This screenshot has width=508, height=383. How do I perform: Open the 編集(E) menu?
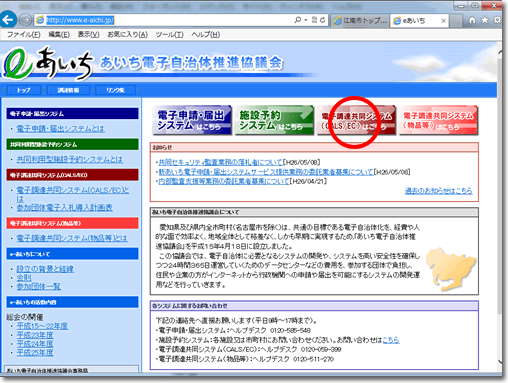coord(59,34)
